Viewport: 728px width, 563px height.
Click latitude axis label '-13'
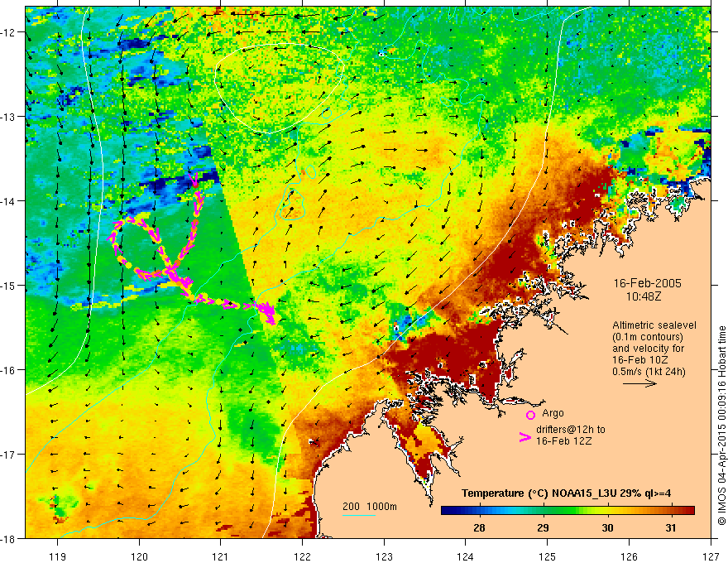point(10,117)
